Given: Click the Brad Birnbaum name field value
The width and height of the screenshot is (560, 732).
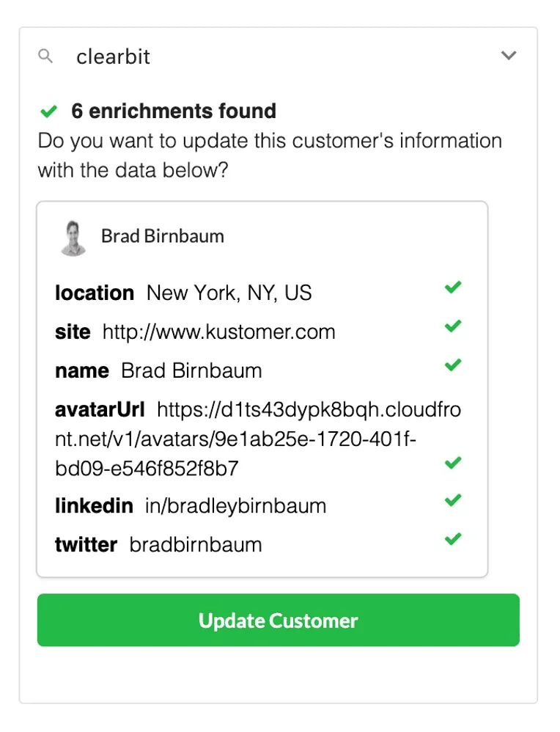Looking at the screenshot, I should click(191, 370).
